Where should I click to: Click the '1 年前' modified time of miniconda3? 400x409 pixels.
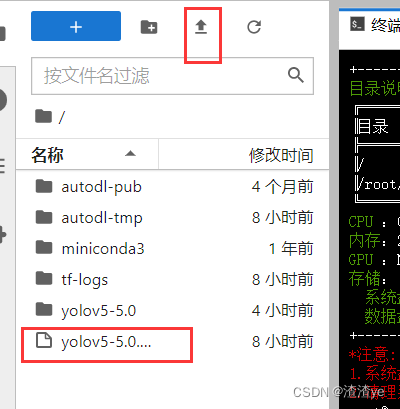pos(291,249)
